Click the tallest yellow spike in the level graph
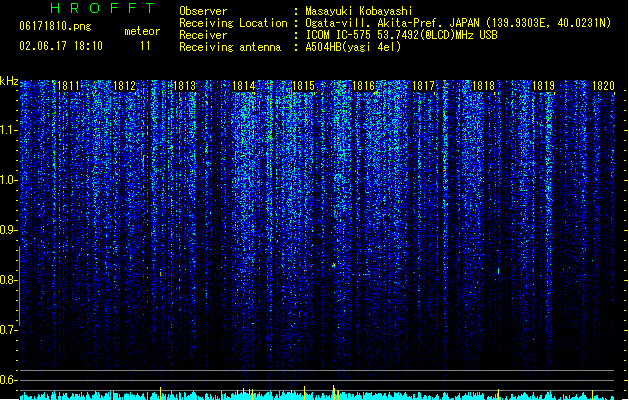This screenshot has width=629, height=400. (x=333, y=392)
